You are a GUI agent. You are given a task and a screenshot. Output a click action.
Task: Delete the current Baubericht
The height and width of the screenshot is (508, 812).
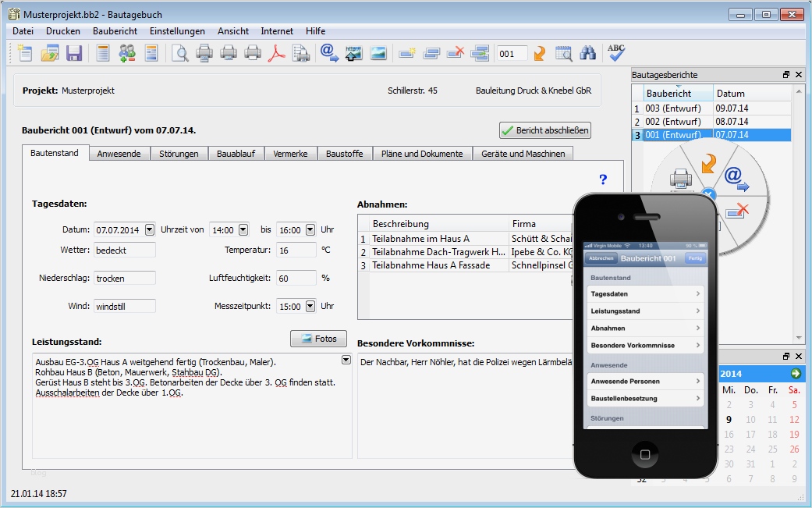[455, 53]
